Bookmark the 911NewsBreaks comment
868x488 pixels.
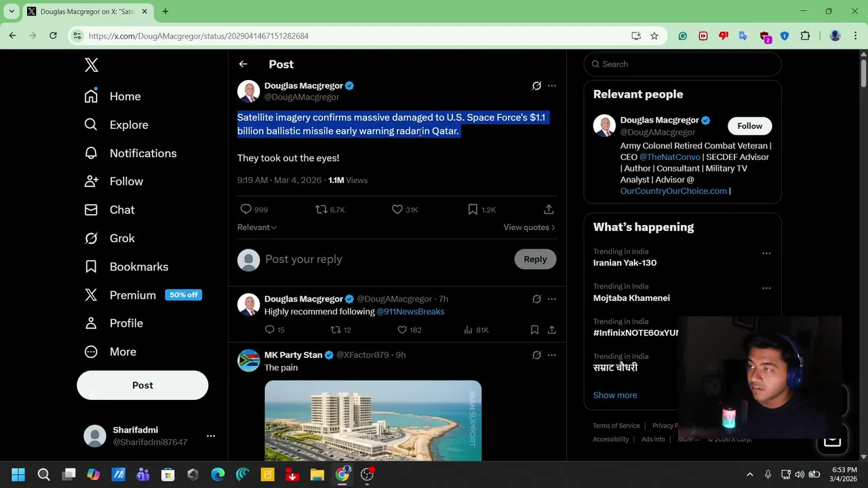tap(534, 330)
